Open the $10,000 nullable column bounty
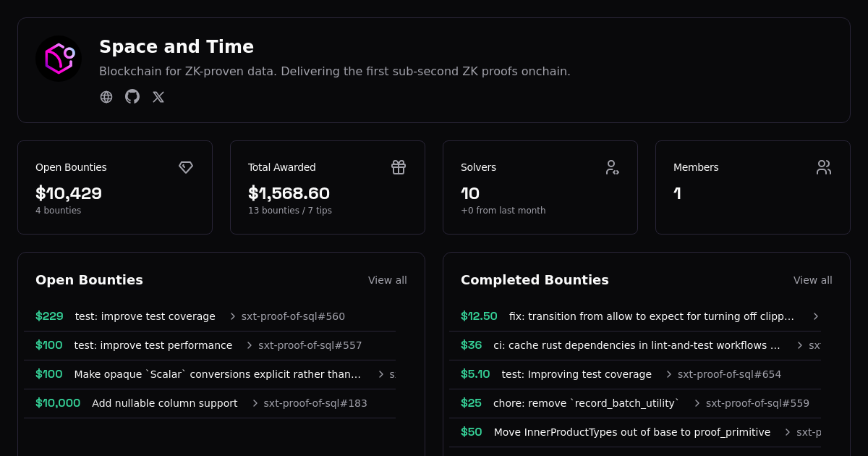This screenshot has width=868, height=456. click(x=164, y=403)
